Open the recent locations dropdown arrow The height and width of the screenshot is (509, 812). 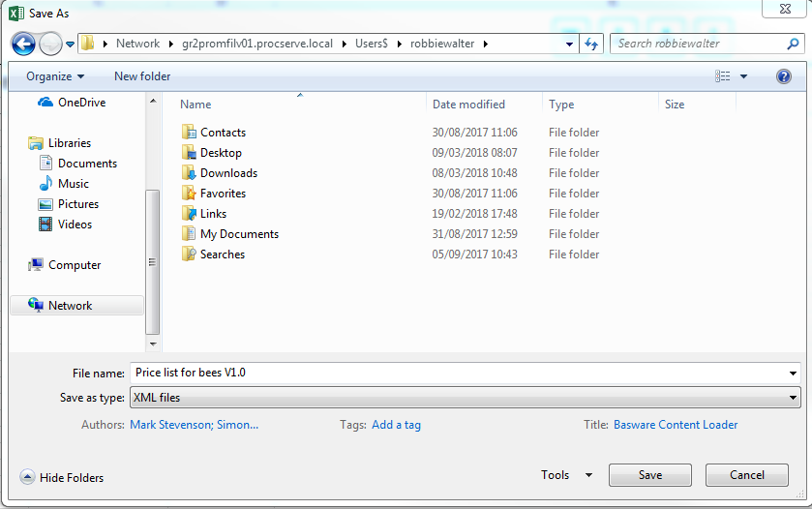(x=70, y=45)
